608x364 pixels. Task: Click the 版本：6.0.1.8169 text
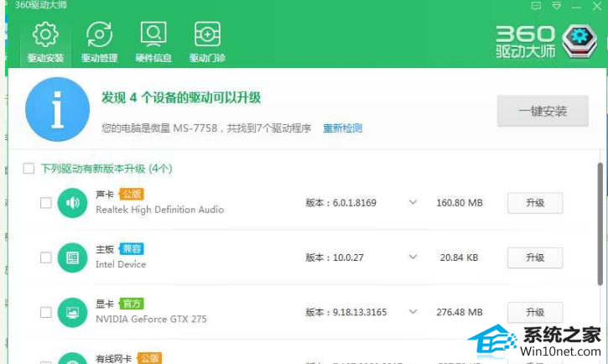(340, 203)
